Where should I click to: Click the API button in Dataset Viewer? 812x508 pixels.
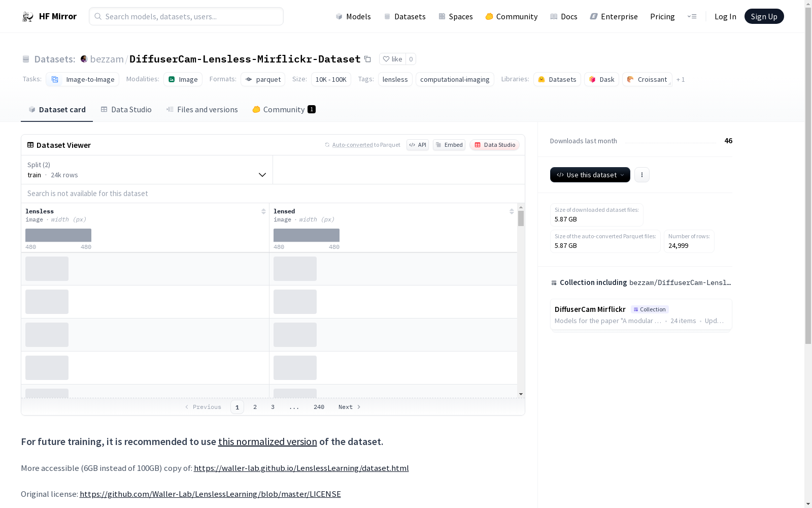point(418,145)
